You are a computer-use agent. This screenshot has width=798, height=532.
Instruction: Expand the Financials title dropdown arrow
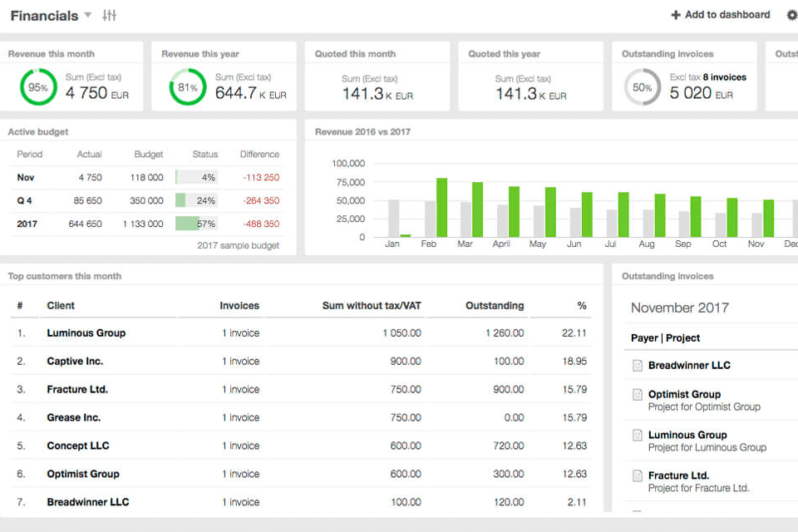coord(88,16)
